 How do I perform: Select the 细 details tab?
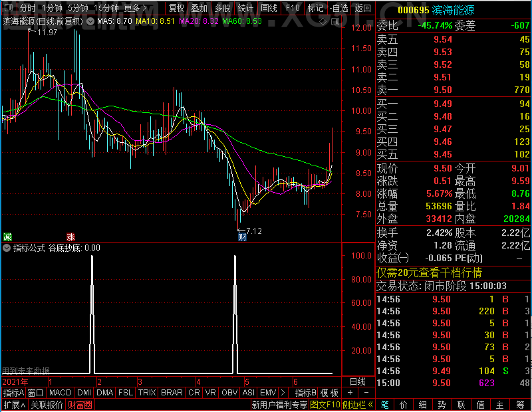pos(423,405)
